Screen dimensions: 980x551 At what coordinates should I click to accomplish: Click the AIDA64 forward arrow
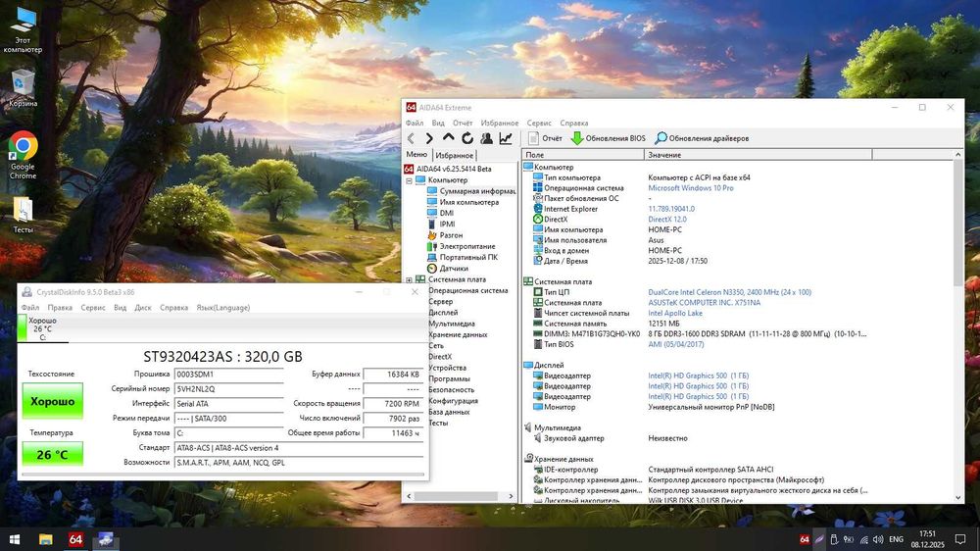[x=429, y=138]
